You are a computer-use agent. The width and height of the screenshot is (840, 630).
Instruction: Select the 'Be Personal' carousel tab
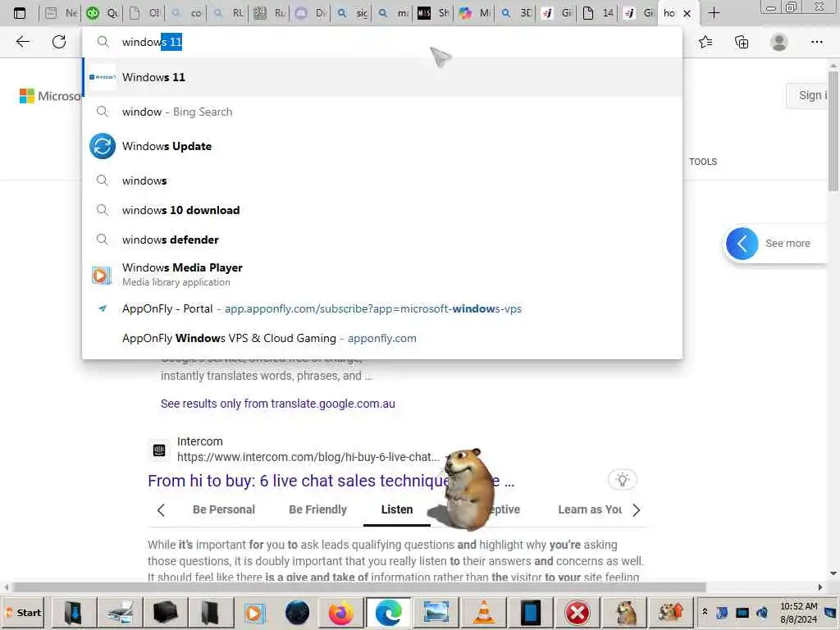[224, 509]
